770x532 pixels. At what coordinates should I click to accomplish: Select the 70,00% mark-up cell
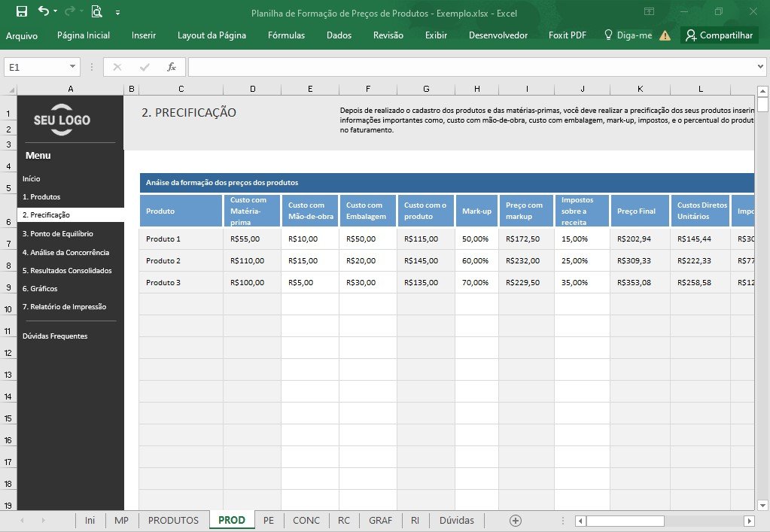(x=476, y=283)
